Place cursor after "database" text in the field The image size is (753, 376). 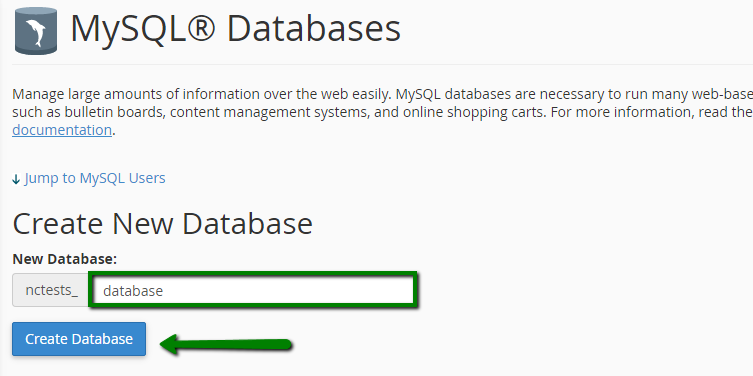(164, 291)
